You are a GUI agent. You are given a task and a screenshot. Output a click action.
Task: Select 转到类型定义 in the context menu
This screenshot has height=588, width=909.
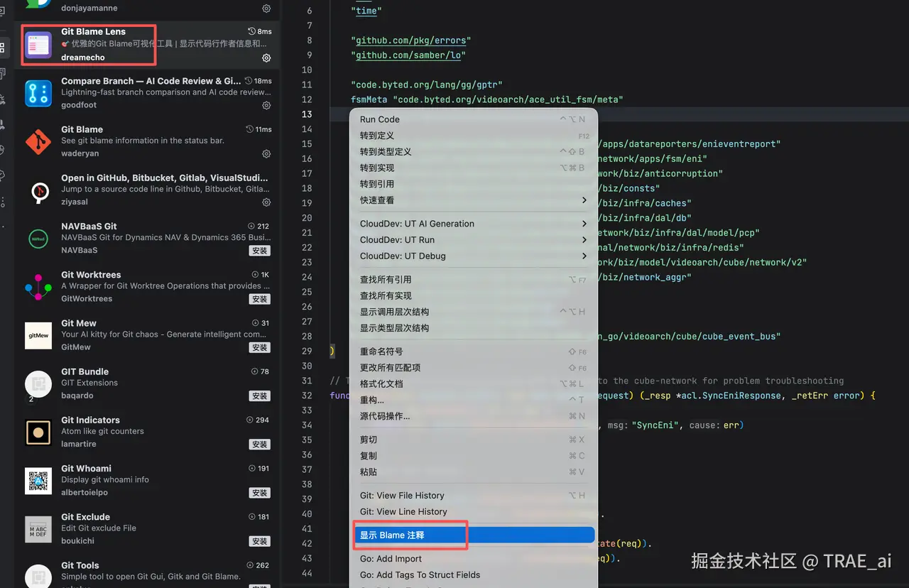474,152
